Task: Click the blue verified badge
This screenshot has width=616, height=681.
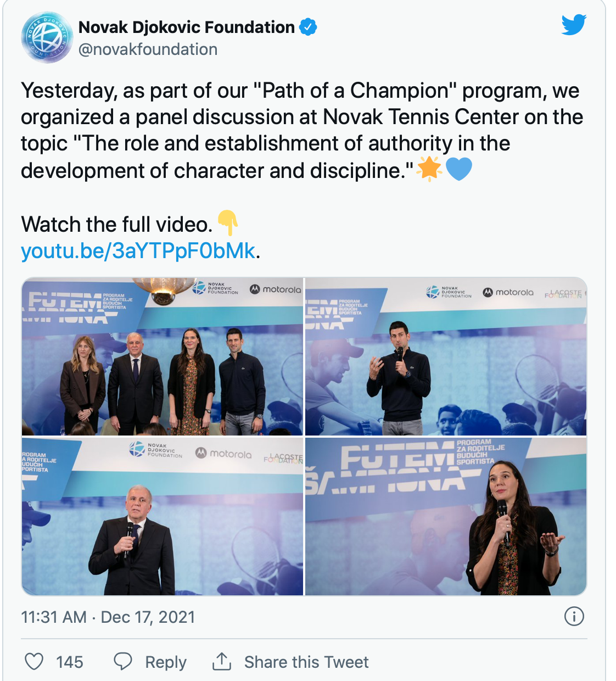Action: (308, 27)
